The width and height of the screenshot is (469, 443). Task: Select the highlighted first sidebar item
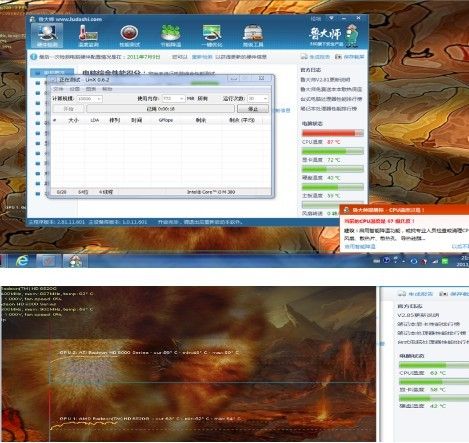point(52,72)
